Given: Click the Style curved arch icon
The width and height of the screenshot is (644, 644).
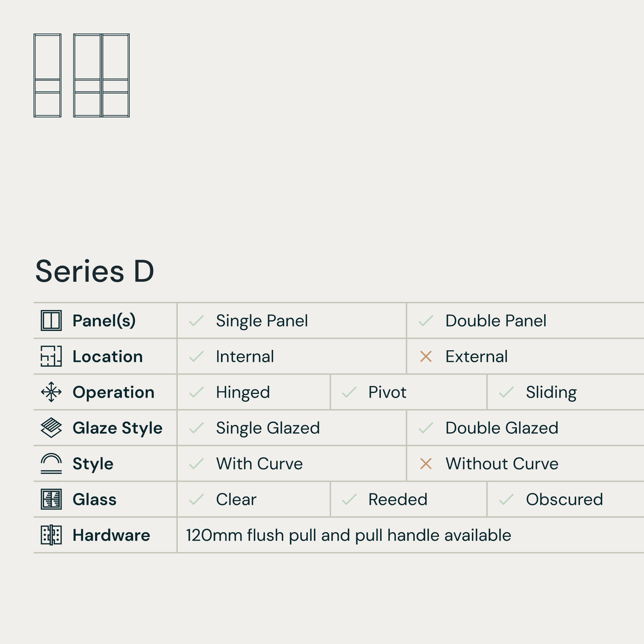Looking at the screenshot, I should click(x=51, y=463).
